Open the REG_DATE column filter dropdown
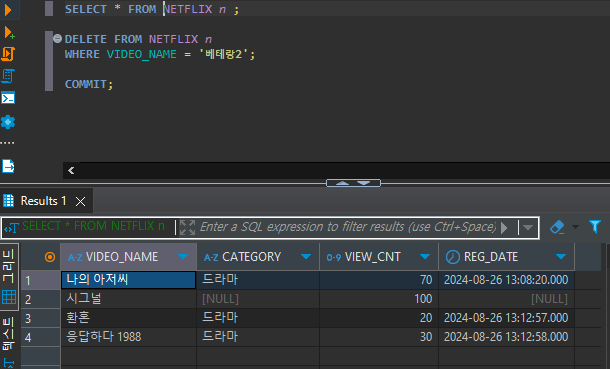The image size is (610, 369). pos(561,257)
